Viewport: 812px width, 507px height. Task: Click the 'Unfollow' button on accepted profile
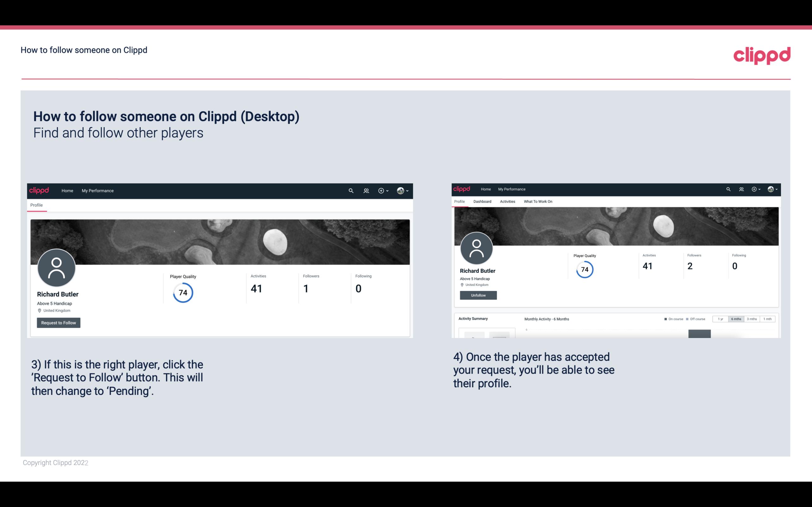pos(478,295)
